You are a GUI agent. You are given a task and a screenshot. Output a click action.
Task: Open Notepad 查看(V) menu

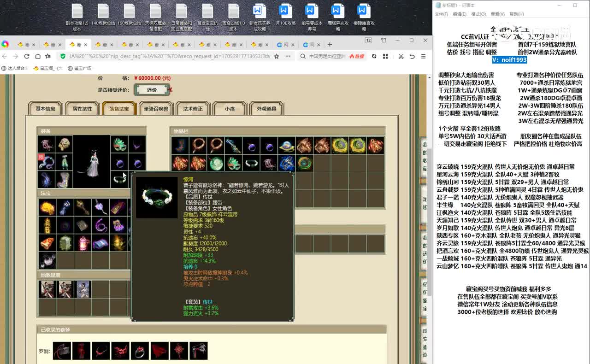(x=497, y=14)
